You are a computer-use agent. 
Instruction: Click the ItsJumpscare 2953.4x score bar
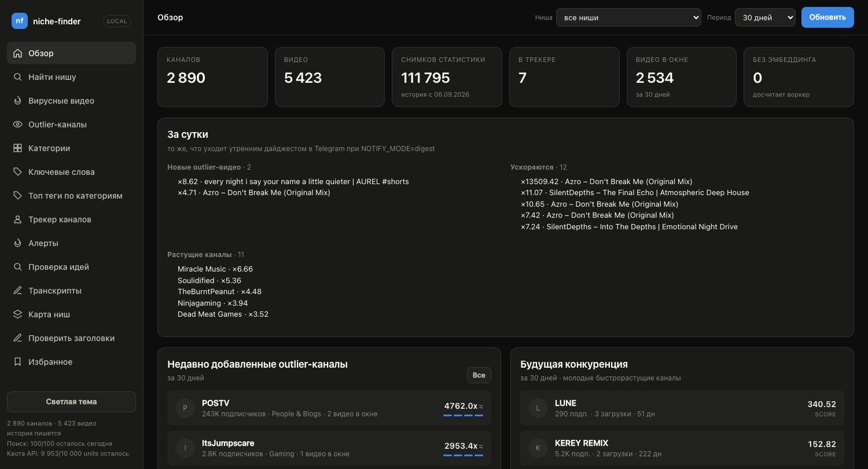[463, 455]
